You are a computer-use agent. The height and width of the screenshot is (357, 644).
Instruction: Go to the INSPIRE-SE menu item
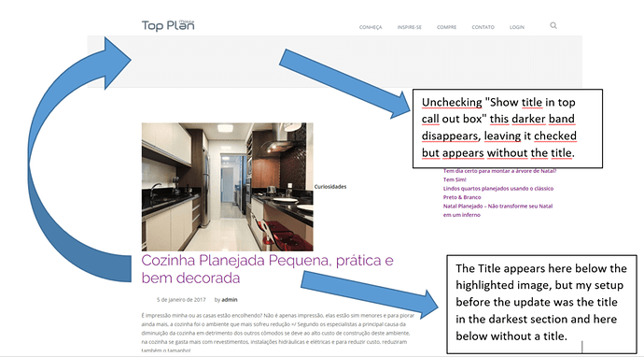pos(409,27)
